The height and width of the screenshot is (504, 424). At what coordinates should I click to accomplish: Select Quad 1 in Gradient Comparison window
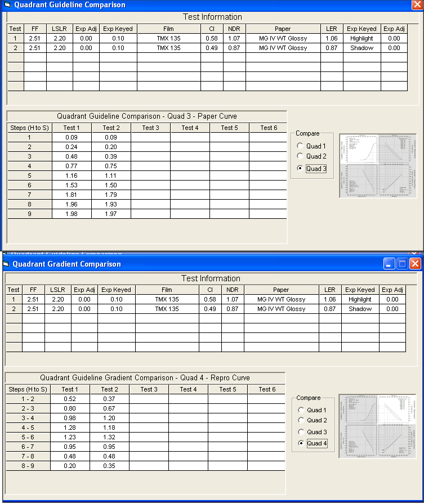click(x=301, y=410)
